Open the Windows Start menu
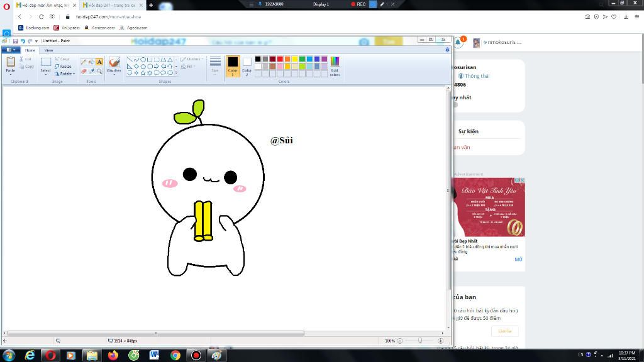This screenshot has height=362, width=644. coord(9,355)
